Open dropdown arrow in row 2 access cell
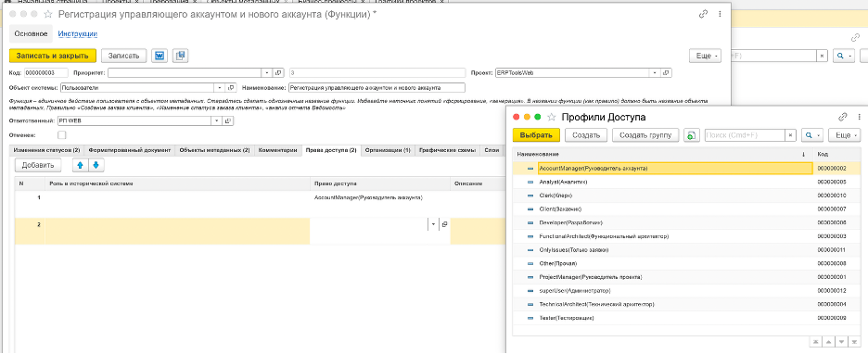The image size is (868, 354). pos(433,224)
